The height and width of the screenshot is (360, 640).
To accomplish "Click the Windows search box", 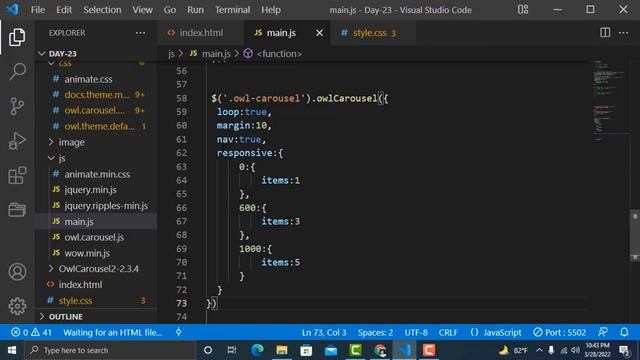I will coord(110,350).
